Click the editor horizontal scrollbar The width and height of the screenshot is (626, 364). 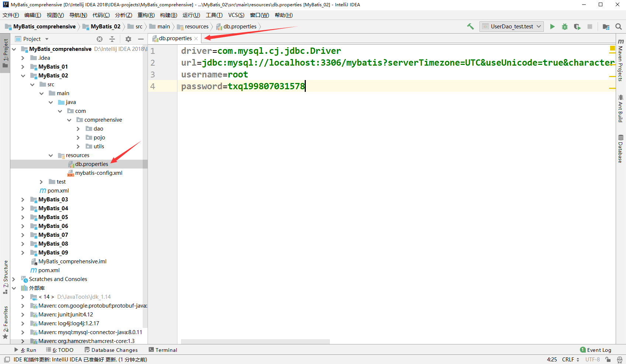click(255, 342)
